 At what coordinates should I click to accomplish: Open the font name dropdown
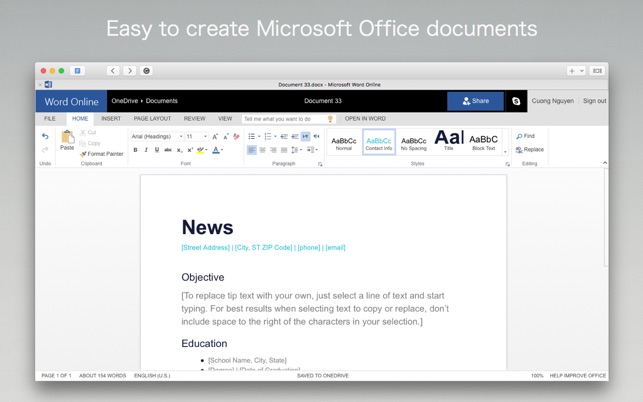pyautogui.click(x=181, y=136)
